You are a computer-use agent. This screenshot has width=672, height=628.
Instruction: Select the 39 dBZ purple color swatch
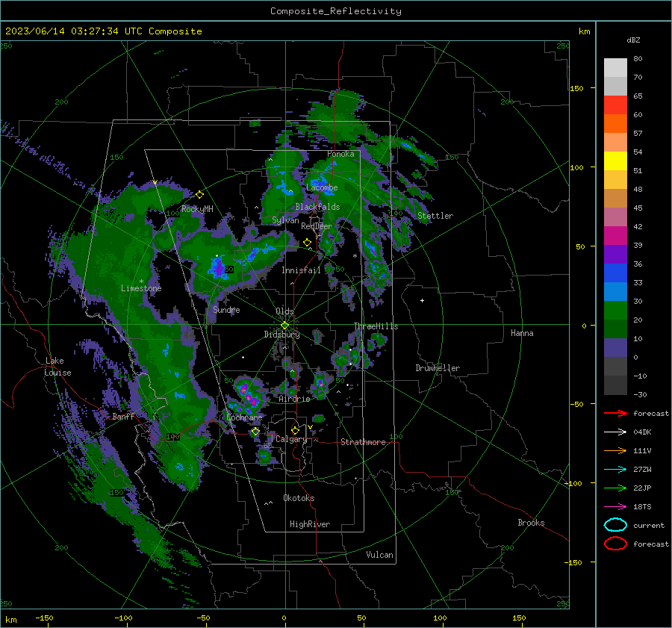click(x=615, y=254)
